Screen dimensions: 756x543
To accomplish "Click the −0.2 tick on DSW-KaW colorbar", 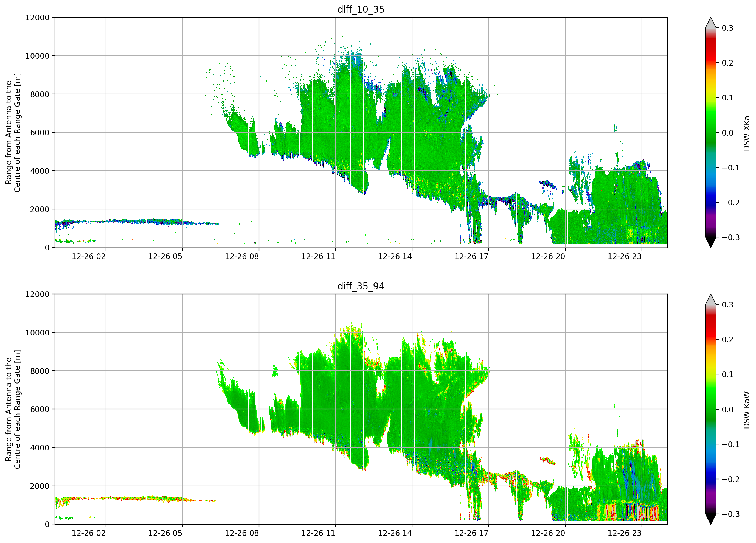I will (731, 479).
